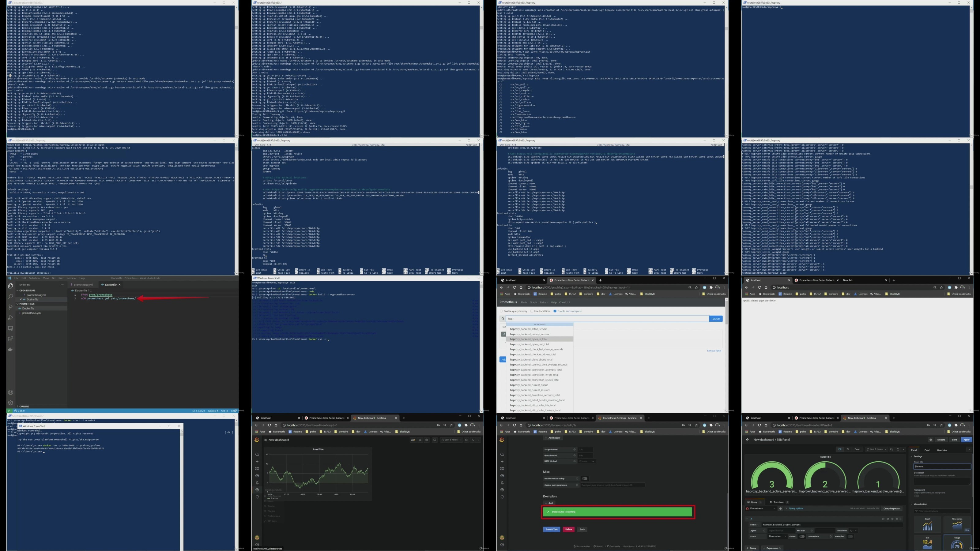
Task: Open the Manage gear in VS Code
Action: (11, 403)
